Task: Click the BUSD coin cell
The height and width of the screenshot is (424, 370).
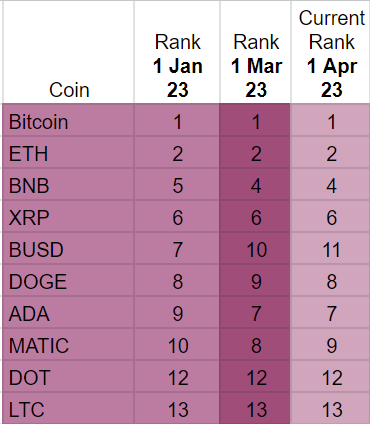Action: [69, 248]
